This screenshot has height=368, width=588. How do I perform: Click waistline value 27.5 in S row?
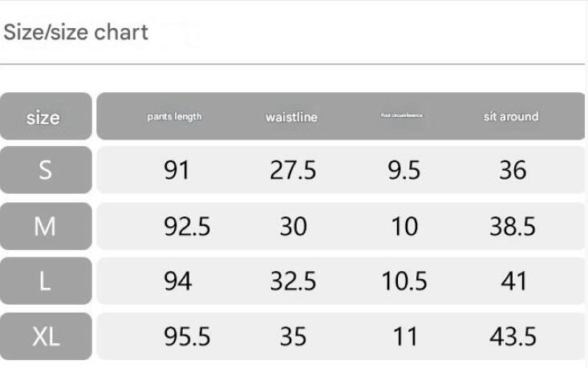292,171
